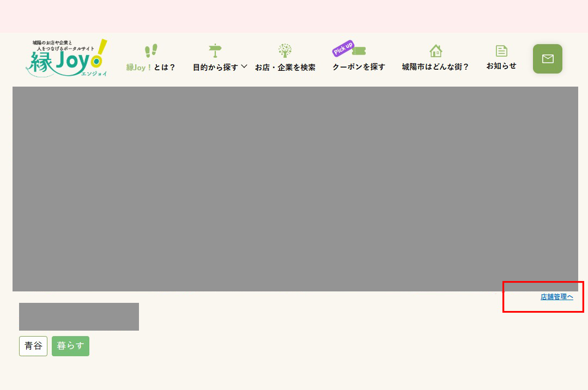
Task: Click the 縁Joy! site logo
Action: click(x=65, y=57)
